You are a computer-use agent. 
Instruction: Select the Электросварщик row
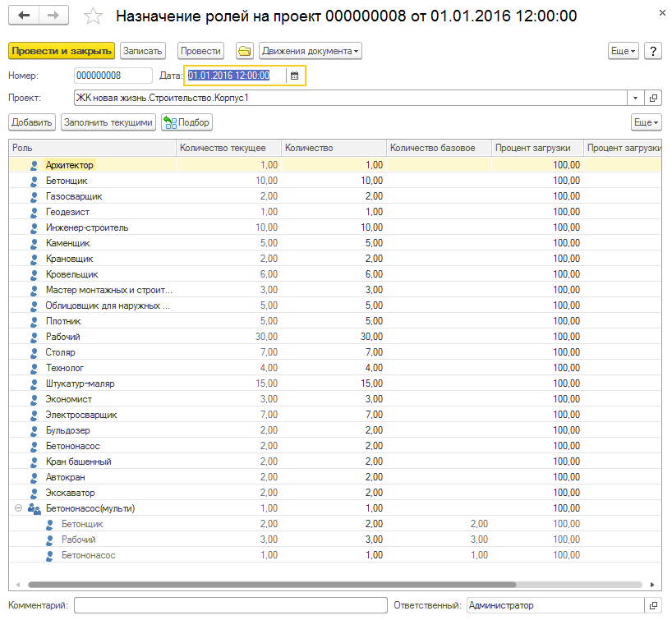(334, 415)
